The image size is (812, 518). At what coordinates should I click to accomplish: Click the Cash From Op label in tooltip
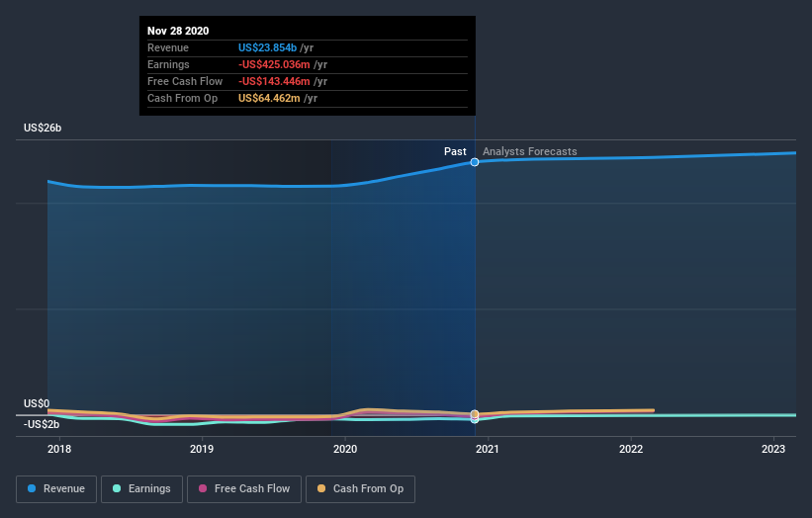point(182,98)
